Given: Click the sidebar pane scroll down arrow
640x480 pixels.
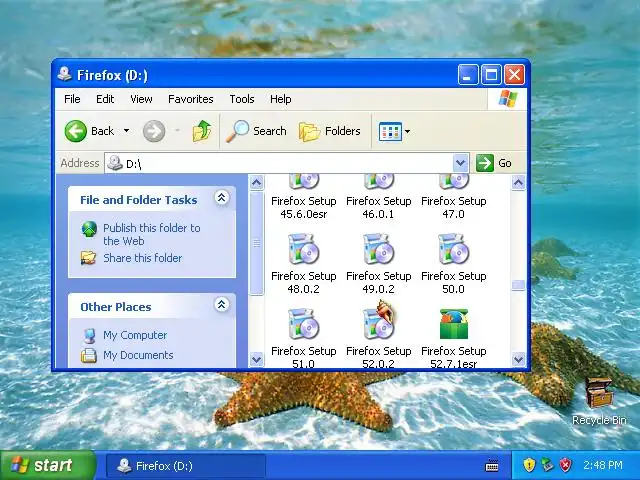Looking at the screenshot, I should click(x=256, y=359).
